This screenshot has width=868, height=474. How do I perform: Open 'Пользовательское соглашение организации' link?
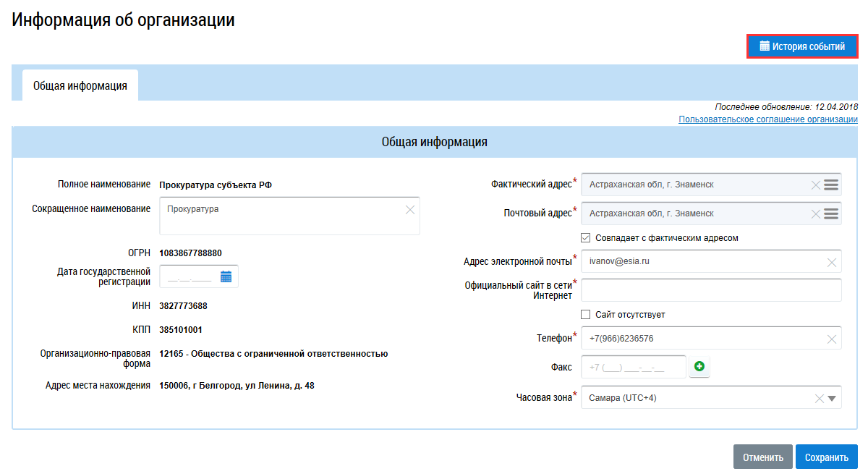click(x=767, y=119)
